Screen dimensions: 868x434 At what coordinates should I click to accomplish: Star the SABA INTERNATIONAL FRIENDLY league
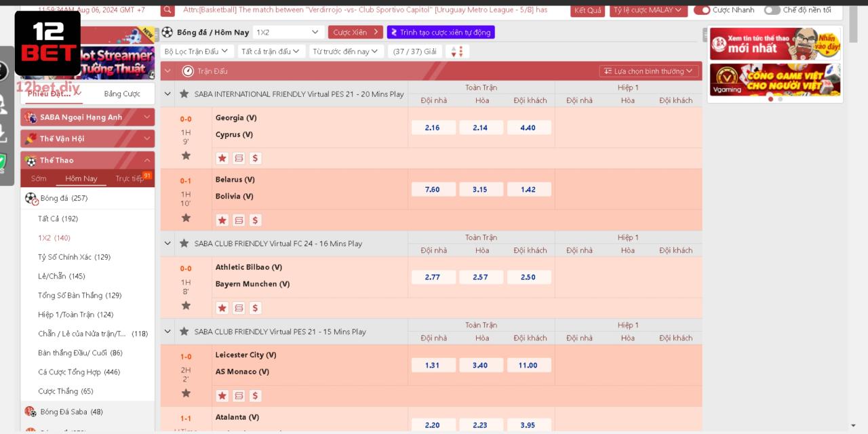tap(184, 94)
